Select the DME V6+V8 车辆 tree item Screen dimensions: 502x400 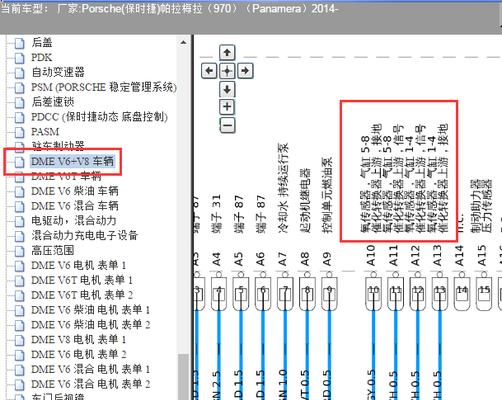tap(73, 161)
